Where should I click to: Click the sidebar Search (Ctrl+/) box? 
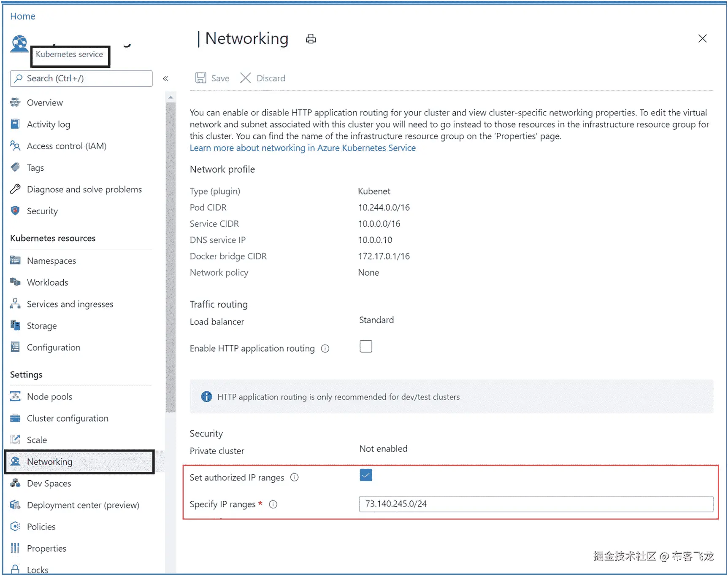(x=81, y=78)
